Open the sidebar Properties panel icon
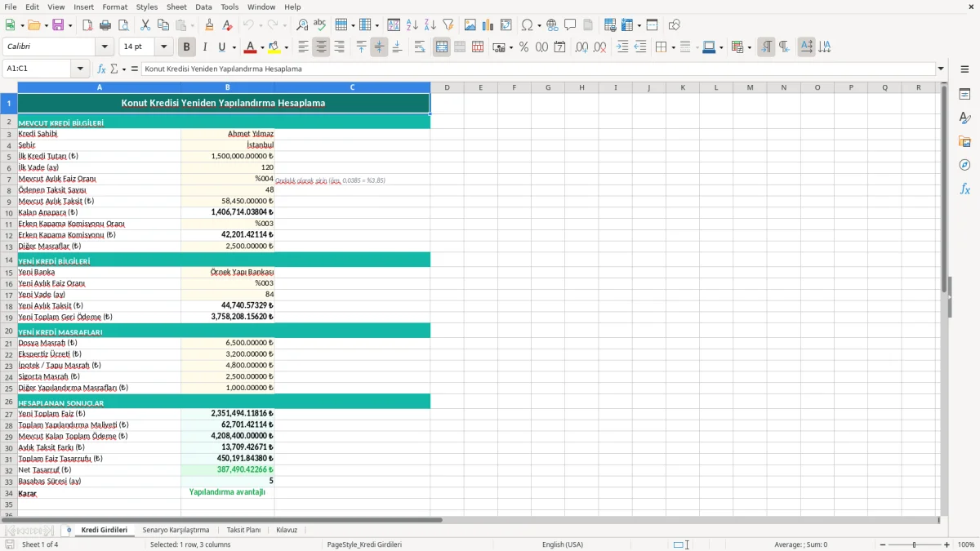The width and height of the screenshot is (980, 551). pyautogui.click(x=964, y=95)
